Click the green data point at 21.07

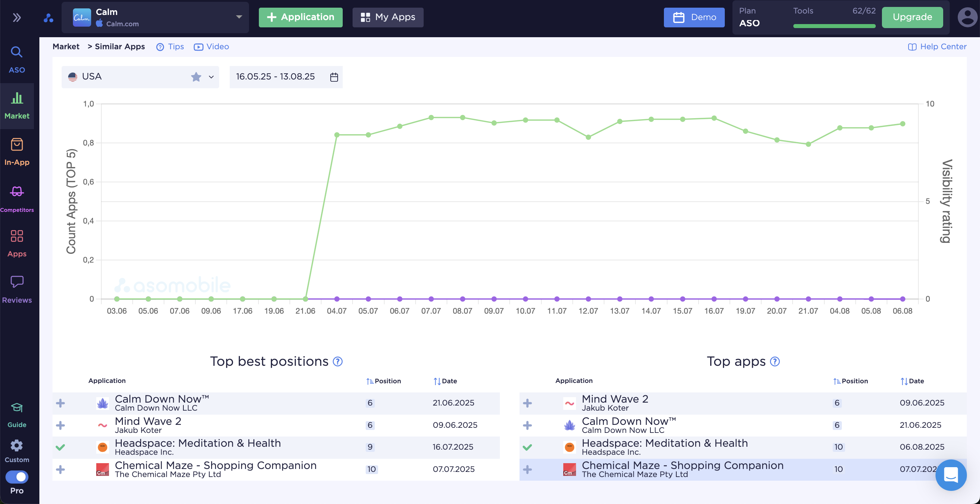pyautogui.click(x=808, y=144)
